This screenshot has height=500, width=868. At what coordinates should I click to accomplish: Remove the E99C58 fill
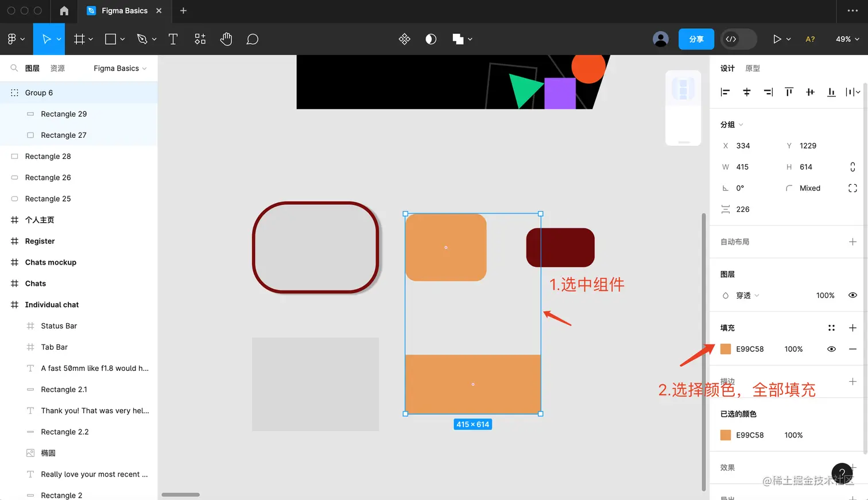(x=852, y=349)
